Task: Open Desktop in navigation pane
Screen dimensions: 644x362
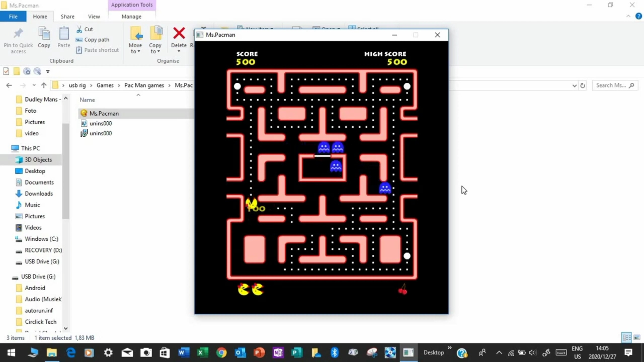Action: click(35, 171)
